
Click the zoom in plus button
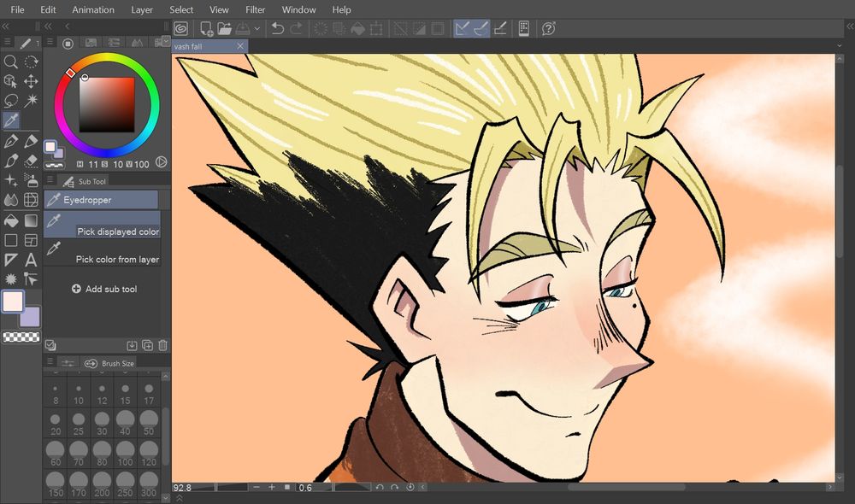[272, 487]
